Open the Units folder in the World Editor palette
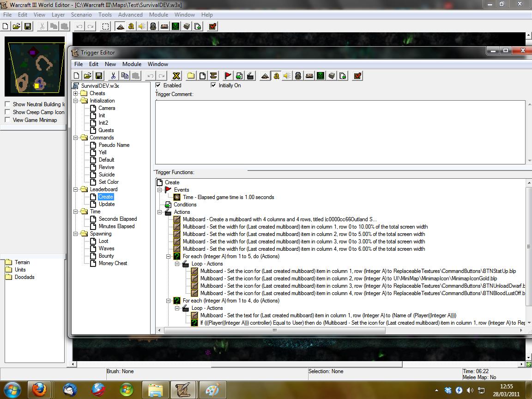Screen dimensions: 532x399 click(20, 270)
